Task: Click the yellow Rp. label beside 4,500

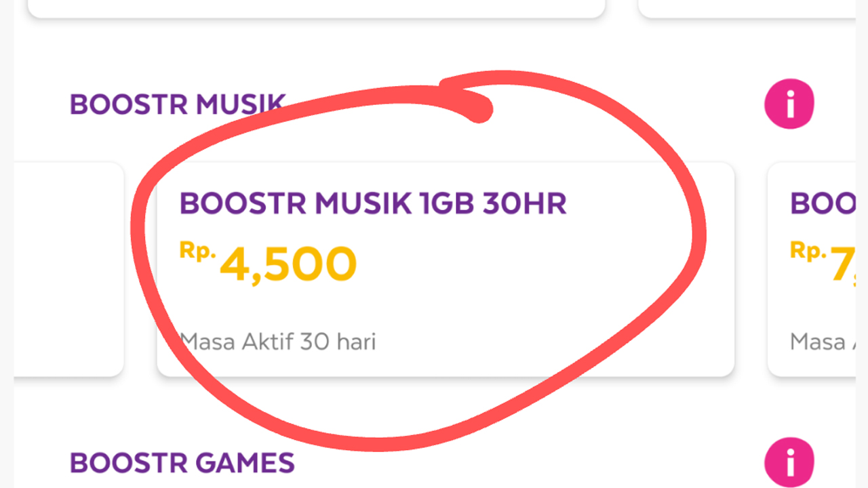Action: pos(198,251)
